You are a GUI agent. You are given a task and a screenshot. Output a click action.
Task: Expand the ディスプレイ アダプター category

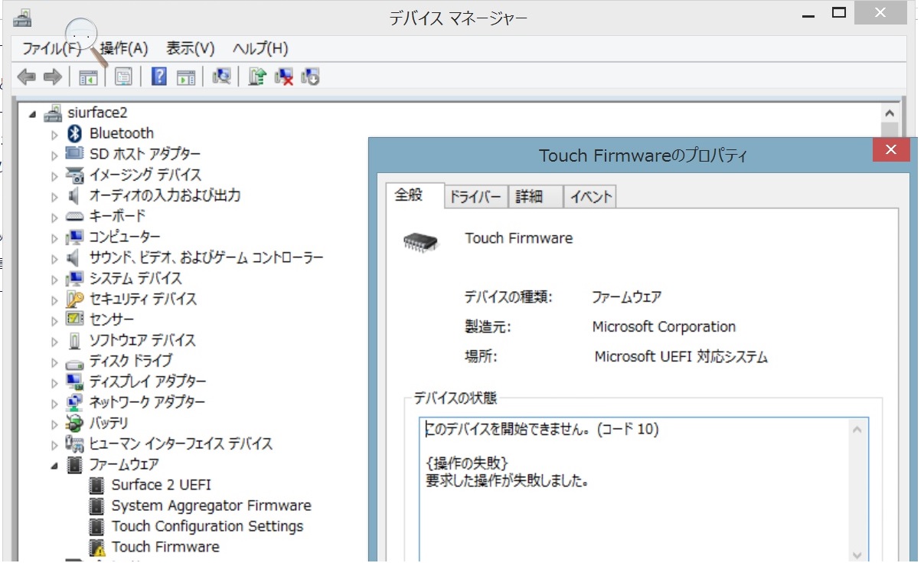point(54,382)
